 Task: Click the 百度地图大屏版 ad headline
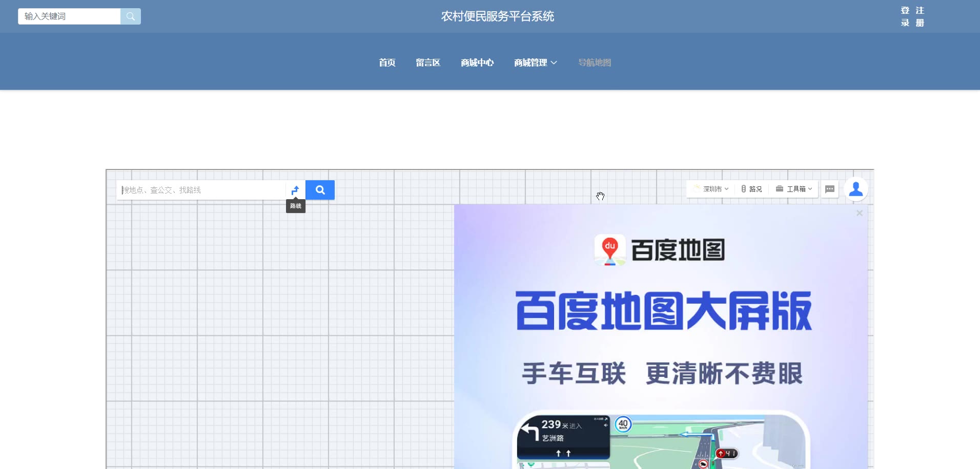coord(664,311)
